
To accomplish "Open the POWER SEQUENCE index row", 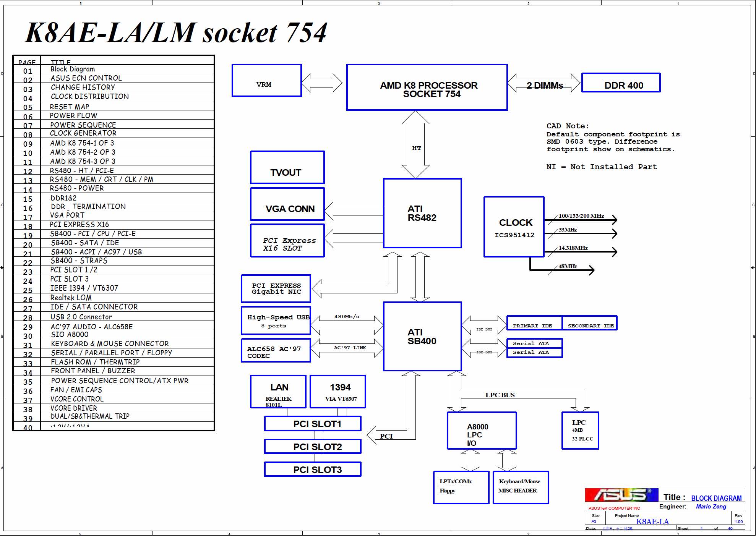I will click(x=83, y=125).
